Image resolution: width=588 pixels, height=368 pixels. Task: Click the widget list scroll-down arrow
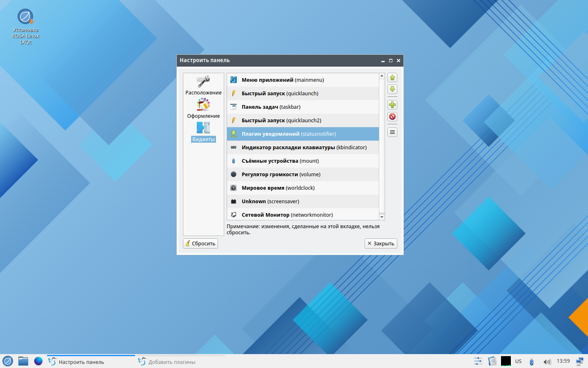(x=382, y=217)
